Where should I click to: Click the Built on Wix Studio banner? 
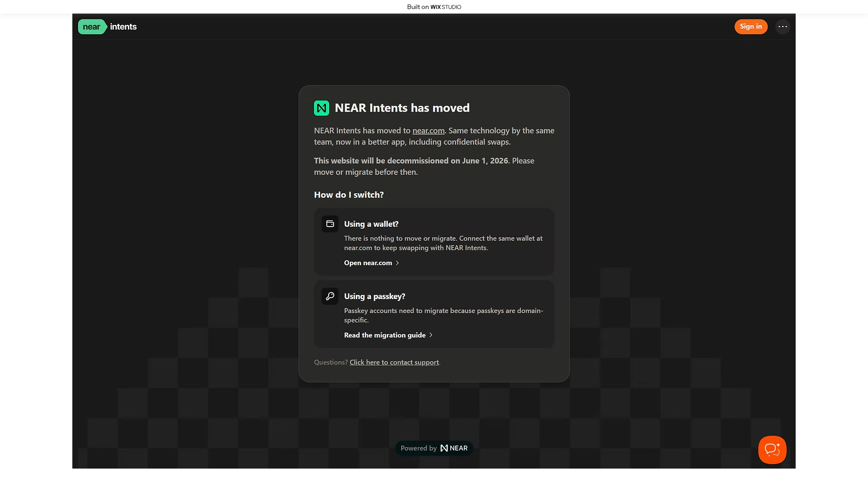click(434, 7)
